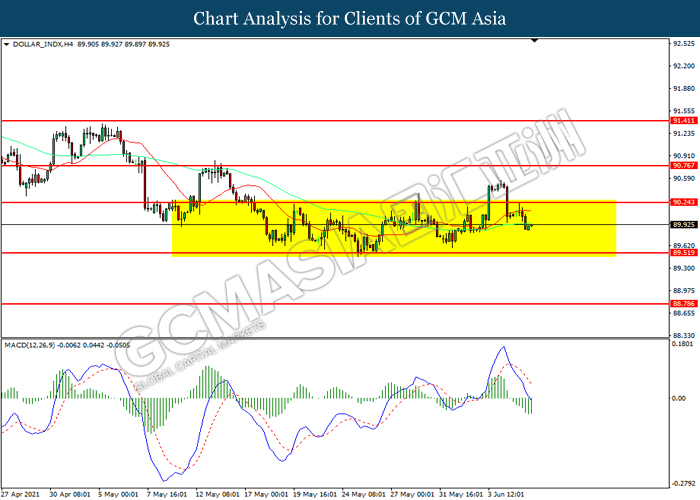700x500 pixels.
Task: Select the 91.411 red price label
Action: click(683, 121)
